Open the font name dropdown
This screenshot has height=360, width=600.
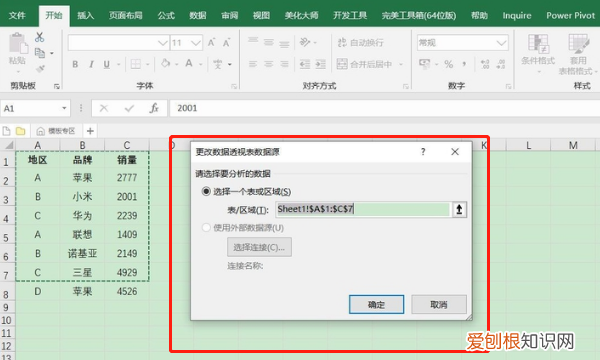[x=163, y=43]
